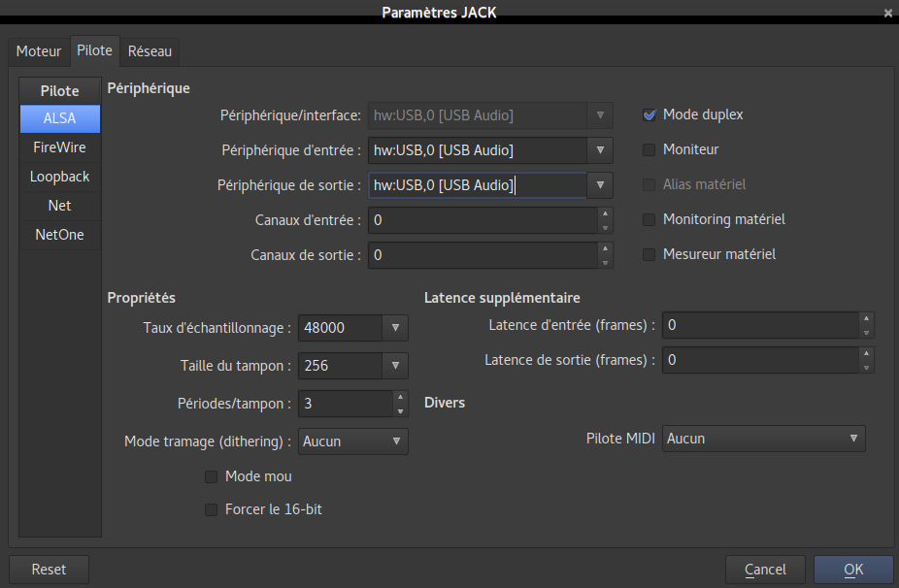Screen dimensions: 899x588
Task: Select the ALSA driver
Action: (59, 118)
